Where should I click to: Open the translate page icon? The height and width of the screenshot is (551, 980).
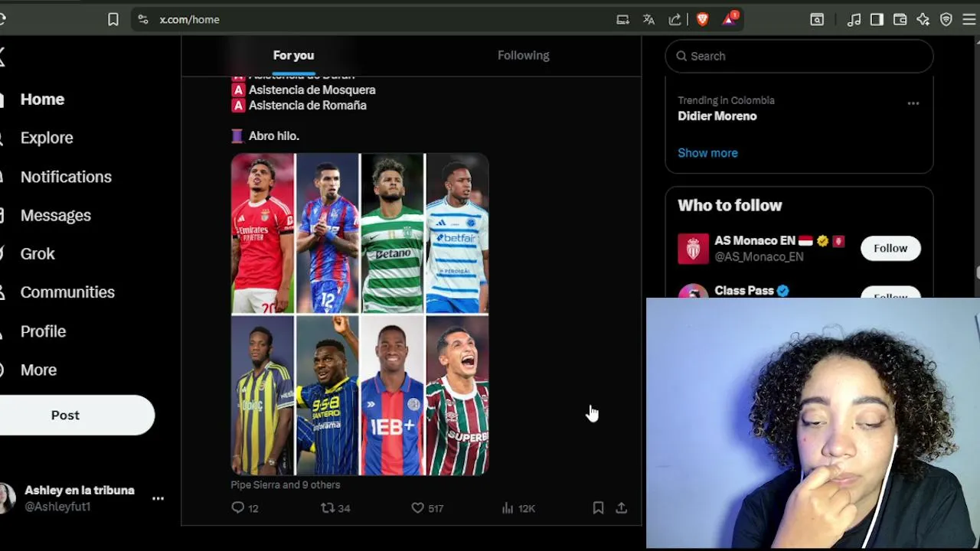coord(649,20)
